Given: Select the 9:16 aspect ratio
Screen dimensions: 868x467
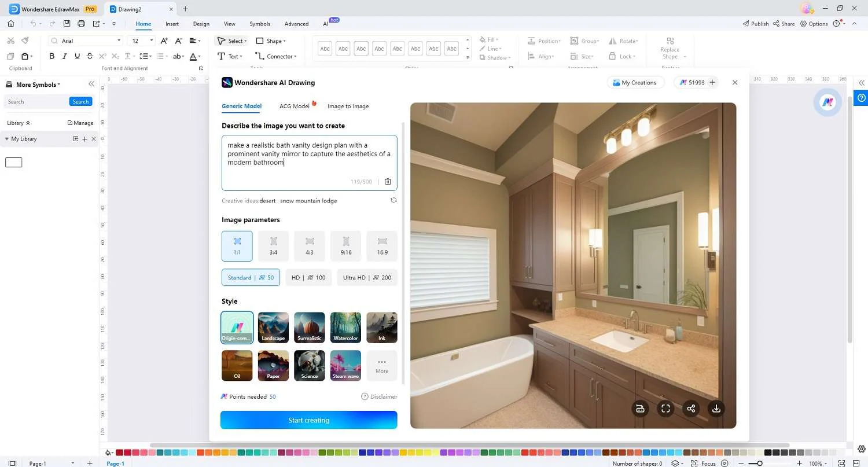Looking at the screenshot, I should [x=346, y=246].
